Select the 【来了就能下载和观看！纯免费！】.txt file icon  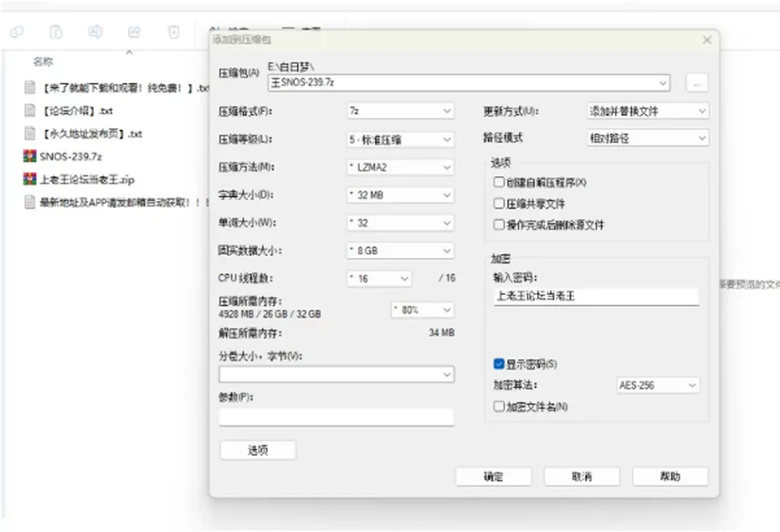(30, 88)
